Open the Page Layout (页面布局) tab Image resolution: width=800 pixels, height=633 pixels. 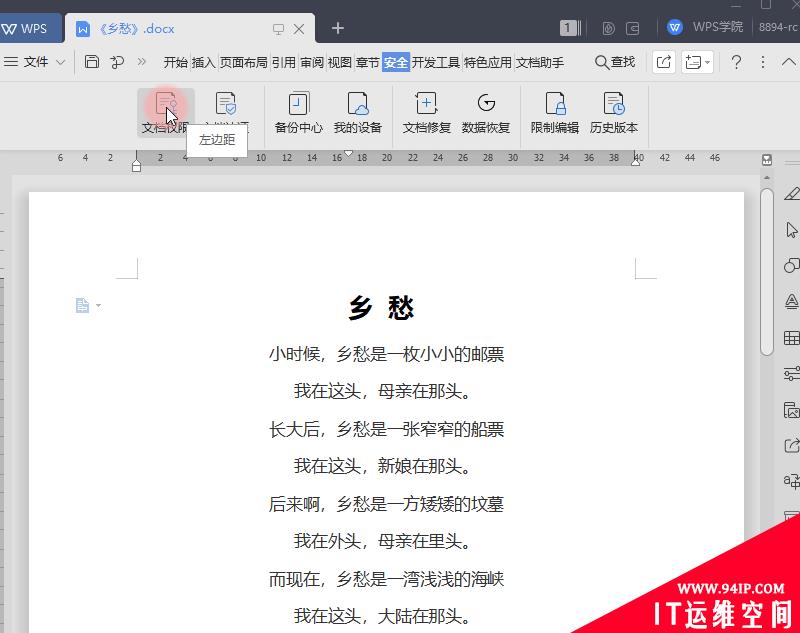pyautogui.click(x=243, y=62)
